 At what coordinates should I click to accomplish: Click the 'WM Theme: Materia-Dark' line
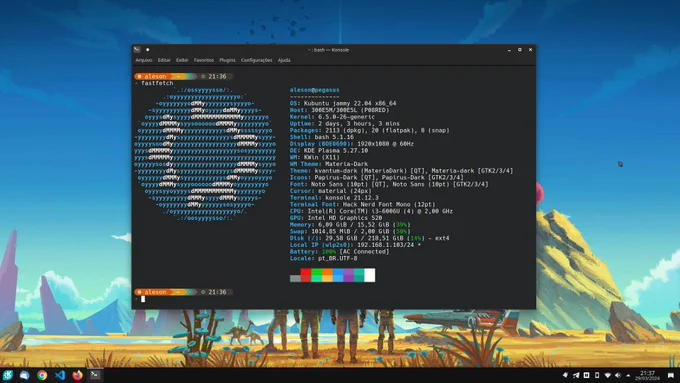click(x=329, y=164)
